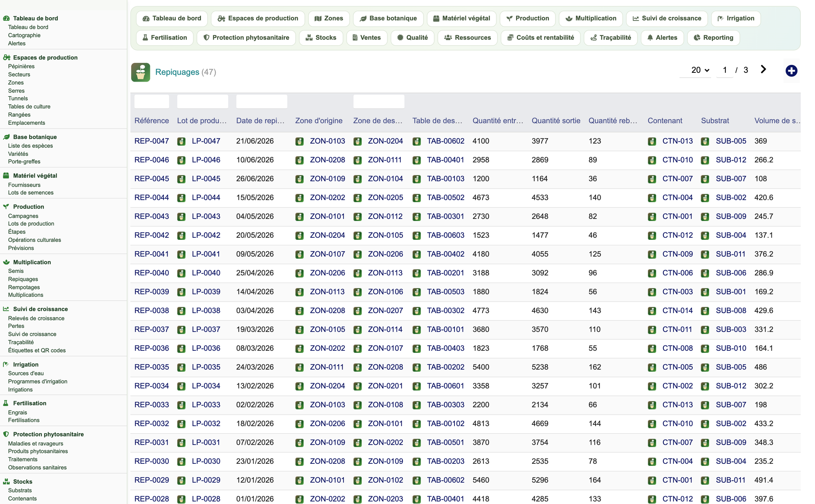Click quantity 5460 in REP-0029 row
815x504 pixels.
(x=481, y=480)
